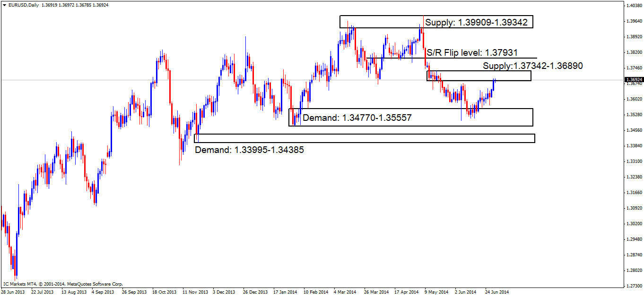This screenshot has width=644, height=296.
Task: Click price axis value 1.33100
Action: [x=634, y=161]
